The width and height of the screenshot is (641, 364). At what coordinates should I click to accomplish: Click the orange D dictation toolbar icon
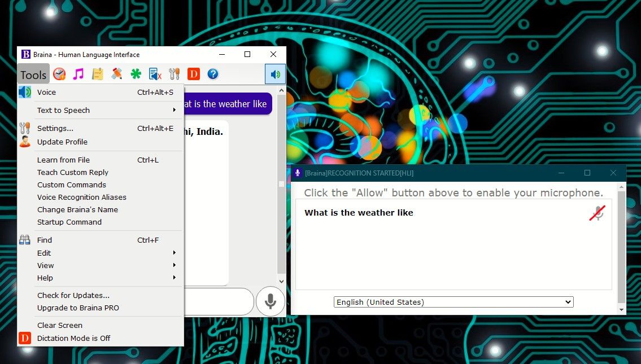[193, 74]
